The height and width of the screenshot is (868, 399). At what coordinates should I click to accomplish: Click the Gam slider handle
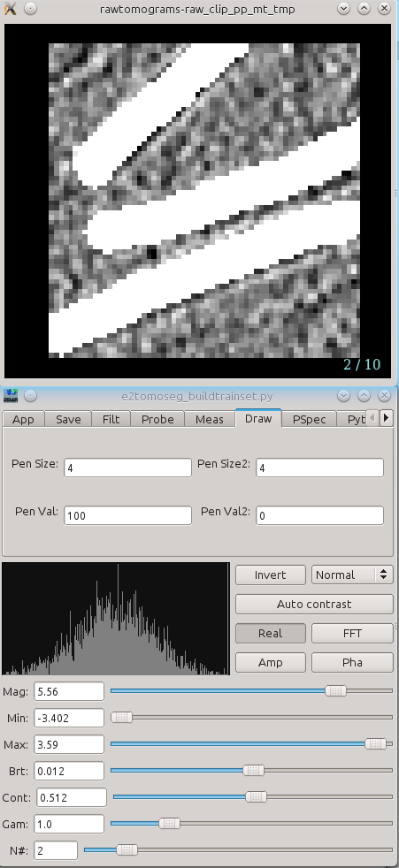coord(170,824)
